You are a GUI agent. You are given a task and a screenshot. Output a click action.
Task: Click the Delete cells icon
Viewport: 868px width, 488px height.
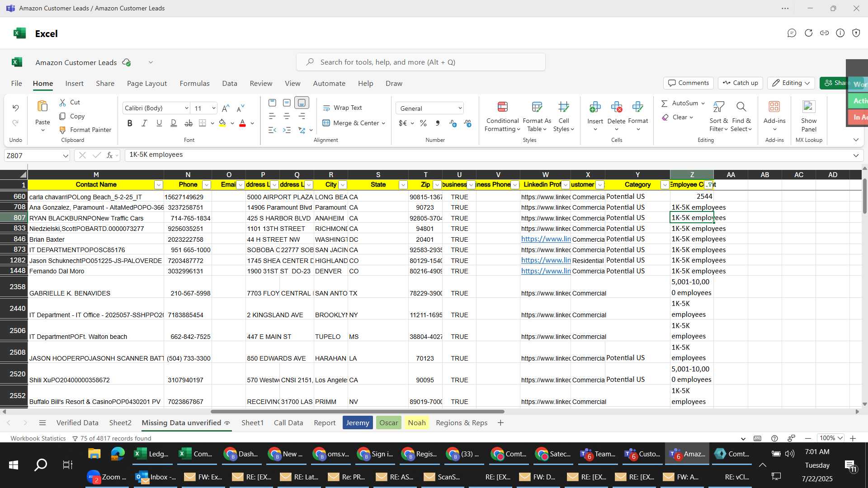click(x=616, y=107)
